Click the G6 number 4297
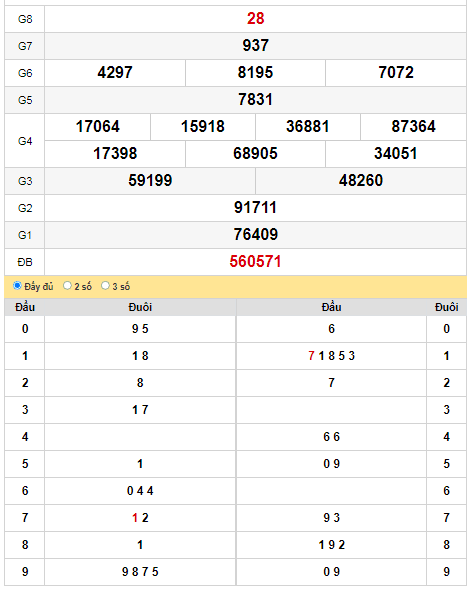Viewport: 470px width, 590px height. coord(115,73)
